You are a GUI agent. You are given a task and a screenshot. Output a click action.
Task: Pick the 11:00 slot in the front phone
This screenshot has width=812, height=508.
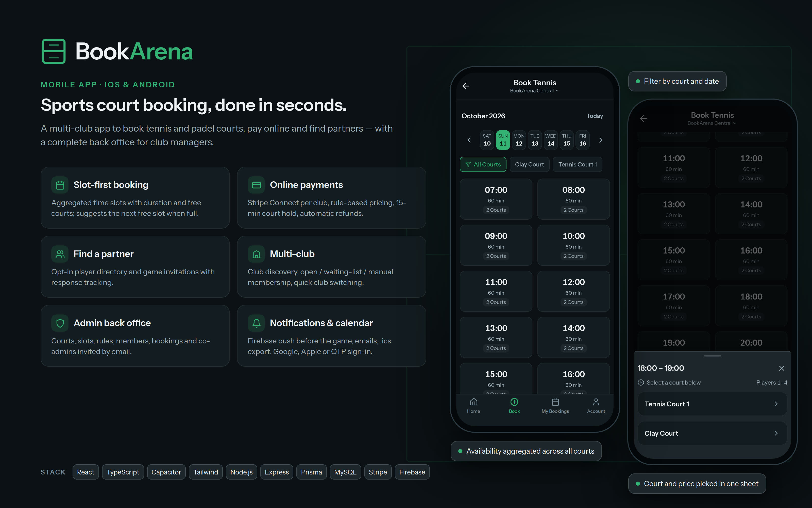pos(496,291)
